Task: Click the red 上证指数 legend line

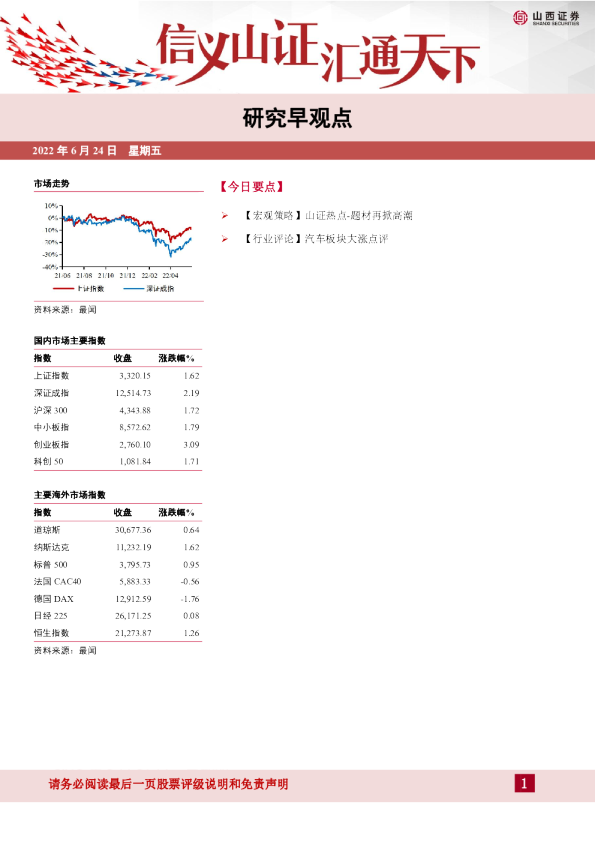Action: (x=63, y=289)
